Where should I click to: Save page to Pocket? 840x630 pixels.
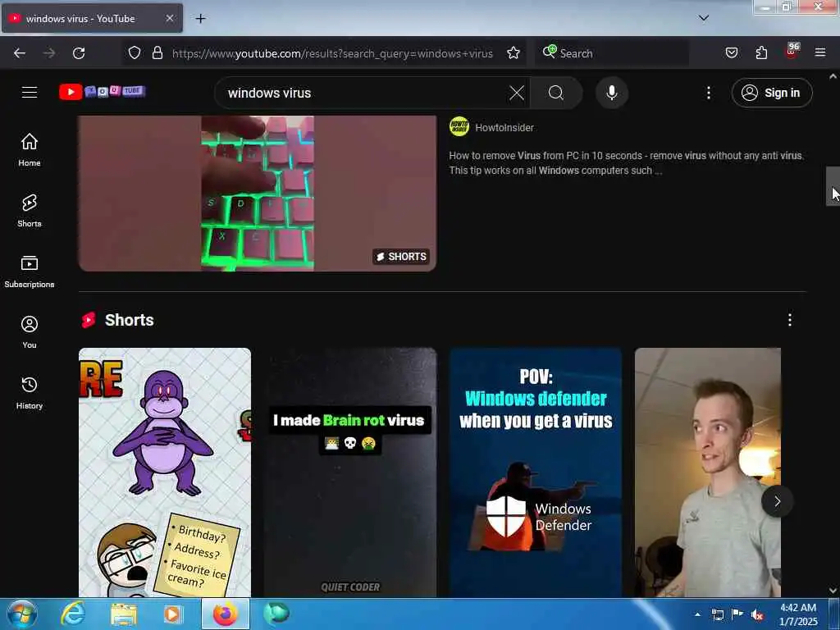pyautogui.click(x=731, y=52)
